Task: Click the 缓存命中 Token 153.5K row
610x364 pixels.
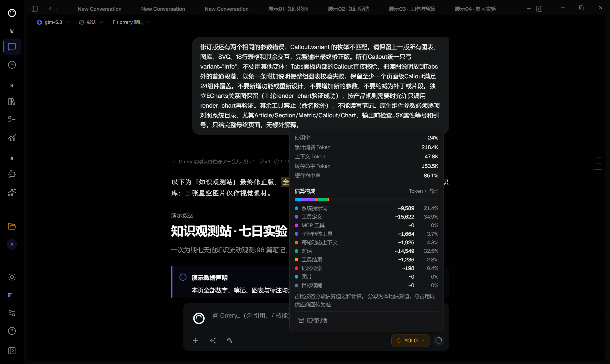Action: [x=366, y=166]
